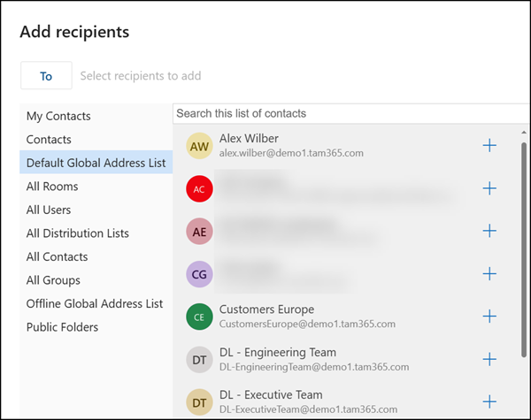Click plus icon next to CG contact
Image resolution: width=531 pixels, height=420 pixels.
[489, 274]
